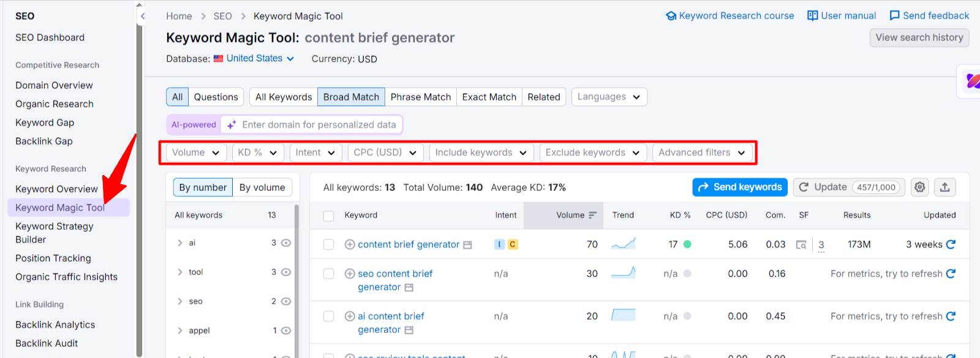Open the Exclude keywords dropdown
980x358 pixels.
[593, 152]
